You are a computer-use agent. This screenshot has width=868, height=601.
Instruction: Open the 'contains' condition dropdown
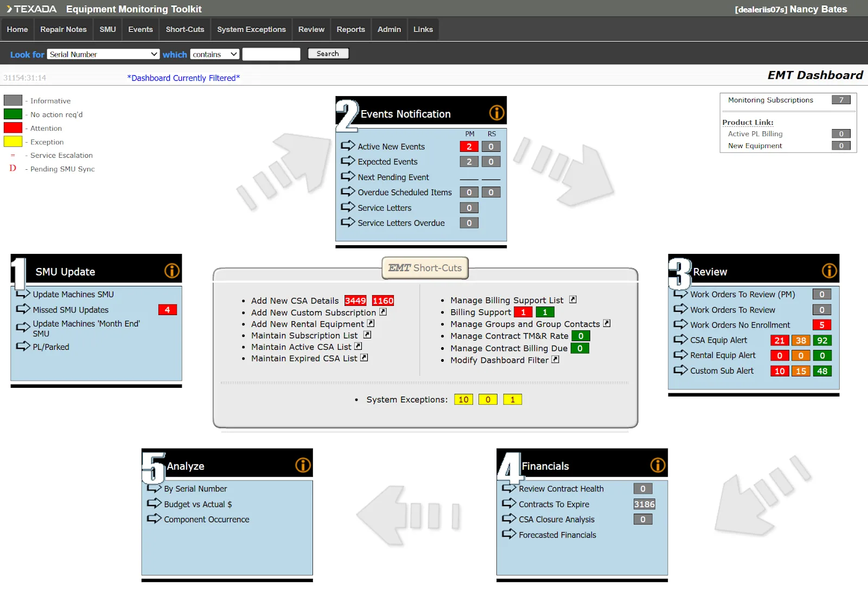click(215, 54)
